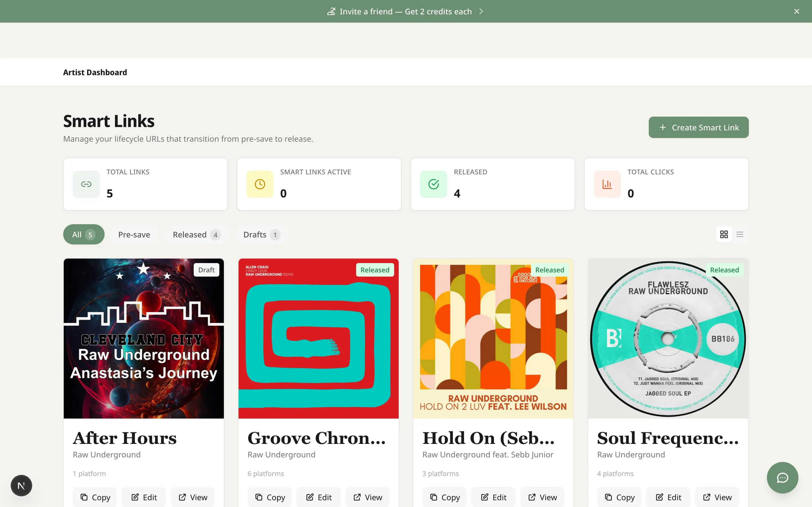
Task: Click the Smart Links Active clock icon
Action: [x=259, y=184]
